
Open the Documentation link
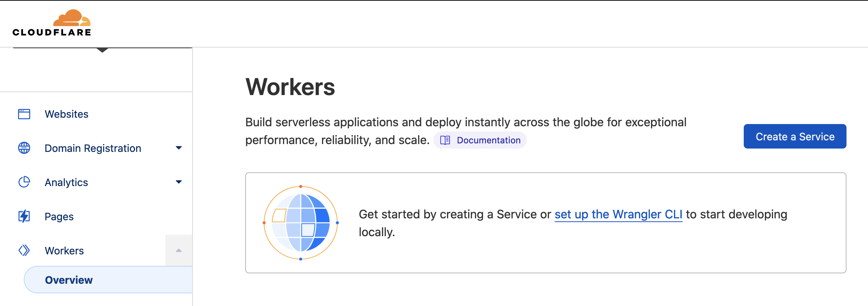coord(480,140)
